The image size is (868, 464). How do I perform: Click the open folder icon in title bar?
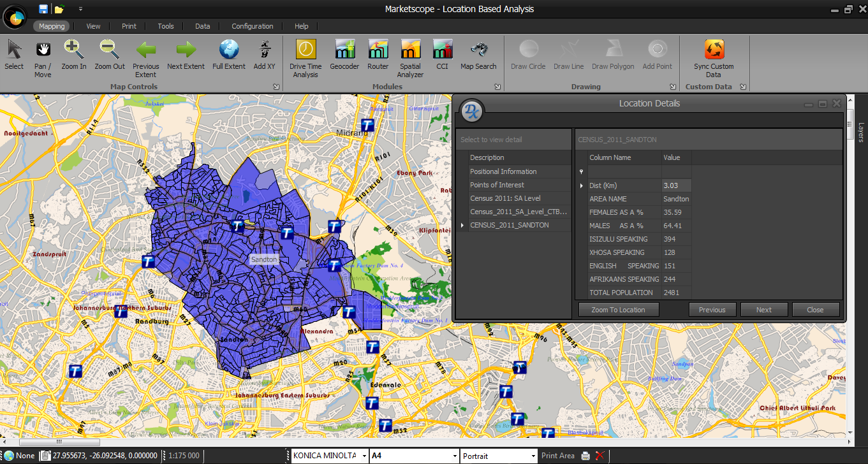(x=59, y=9)
